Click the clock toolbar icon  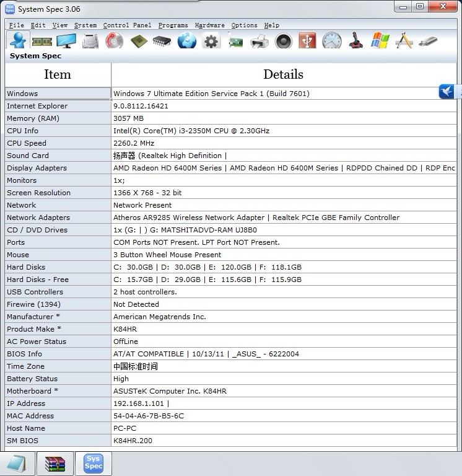tap(332, 42)
